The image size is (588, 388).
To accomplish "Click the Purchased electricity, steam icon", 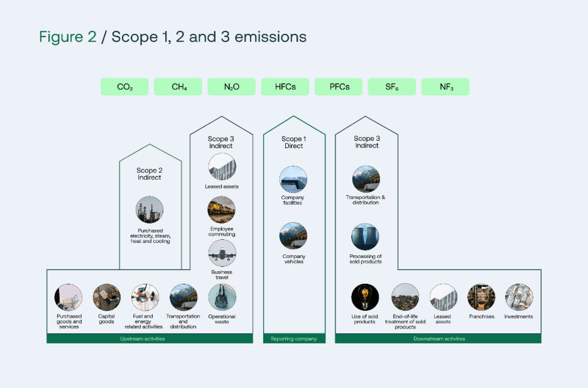I will pos(150,209).
